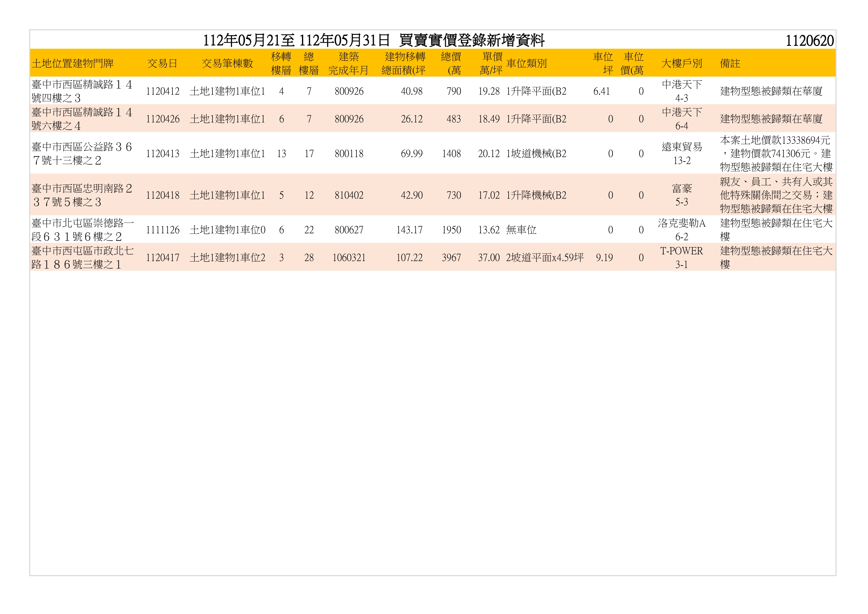Click the 車位類別 column header

(x=527, y=63)
